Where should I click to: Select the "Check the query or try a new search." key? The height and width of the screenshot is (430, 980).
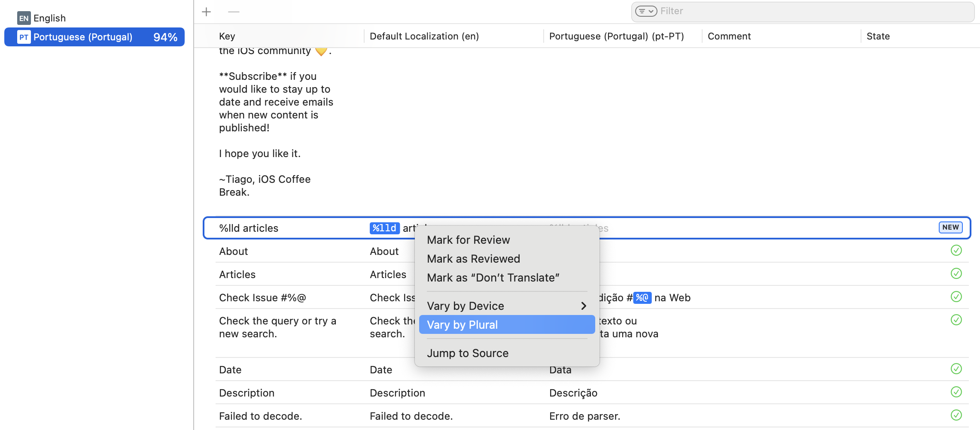(277, 327)
